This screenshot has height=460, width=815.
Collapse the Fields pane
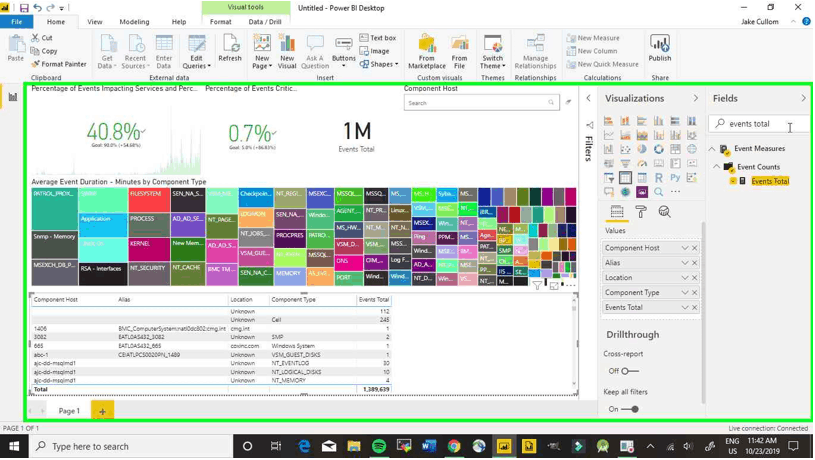(803, 98)
